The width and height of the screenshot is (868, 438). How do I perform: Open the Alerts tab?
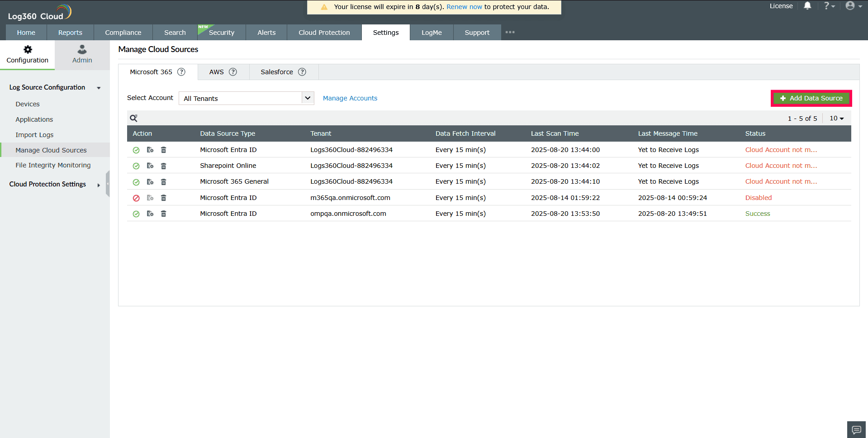click(x=266, y=33)
